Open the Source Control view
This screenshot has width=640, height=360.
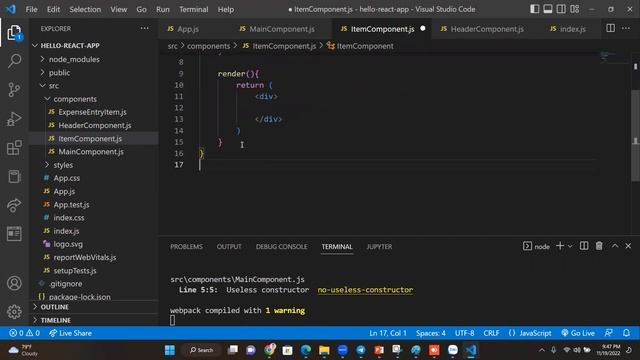(14, 89)
